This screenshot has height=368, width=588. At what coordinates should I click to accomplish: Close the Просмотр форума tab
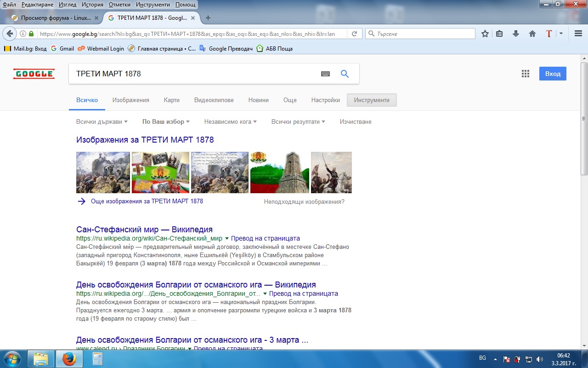[x=96, y=18]
